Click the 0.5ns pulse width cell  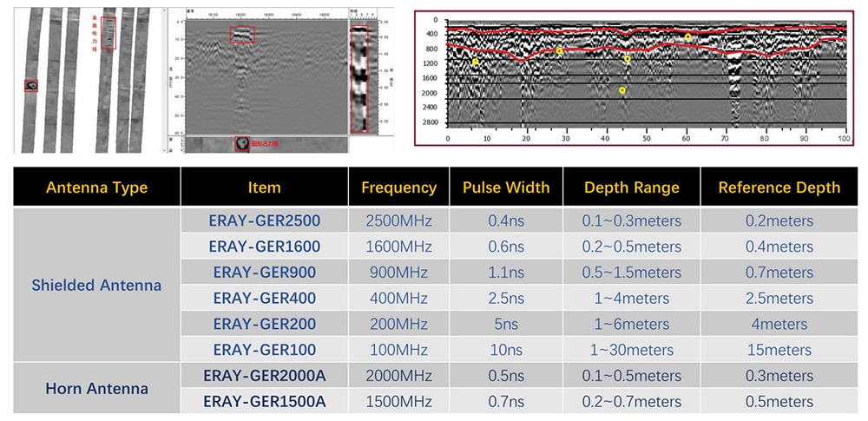click(506, 376)
